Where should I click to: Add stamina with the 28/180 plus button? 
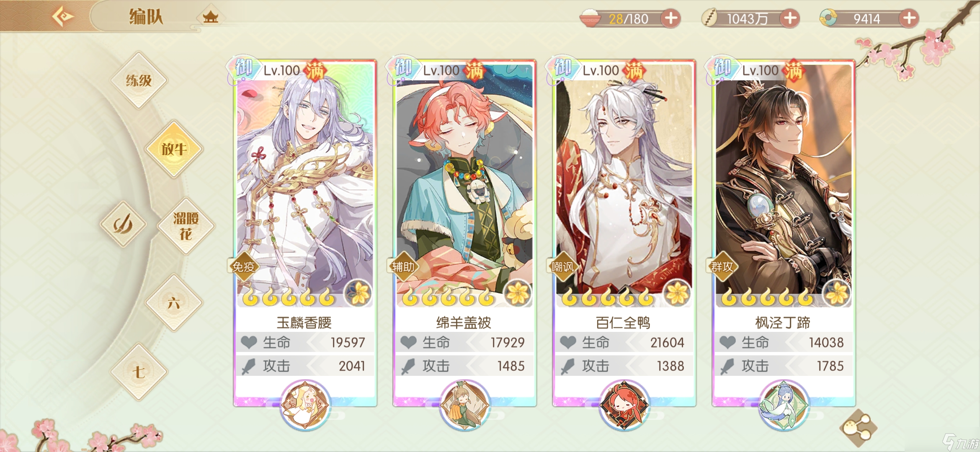click(671, 18)
